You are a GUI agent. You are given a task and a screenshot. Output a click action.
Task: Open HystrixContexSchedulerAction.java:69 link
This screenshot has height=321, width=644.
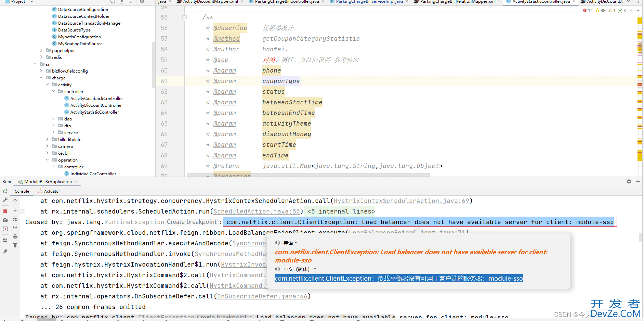[x=401, y=201]
